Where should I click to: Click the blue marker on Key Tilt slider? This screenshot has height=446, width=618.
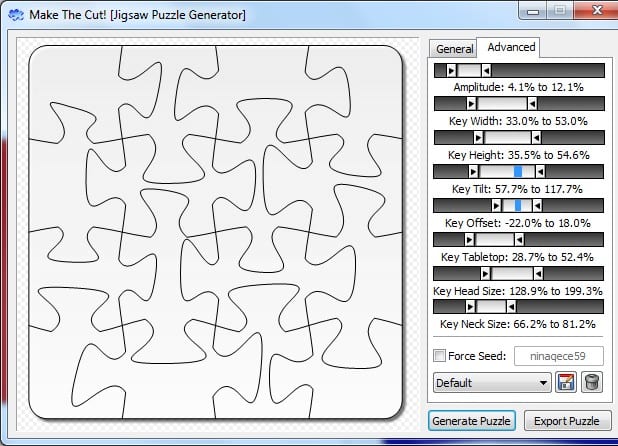point(518,171)
